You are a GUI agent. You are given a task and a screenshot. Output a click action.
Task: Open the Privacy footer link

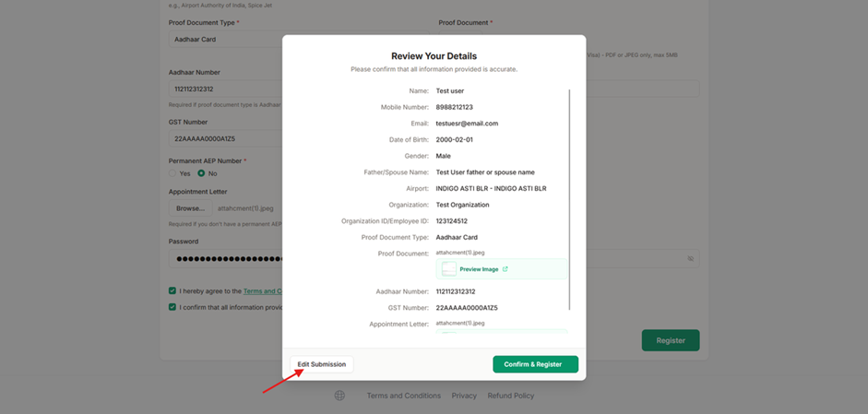pos(464,396)
